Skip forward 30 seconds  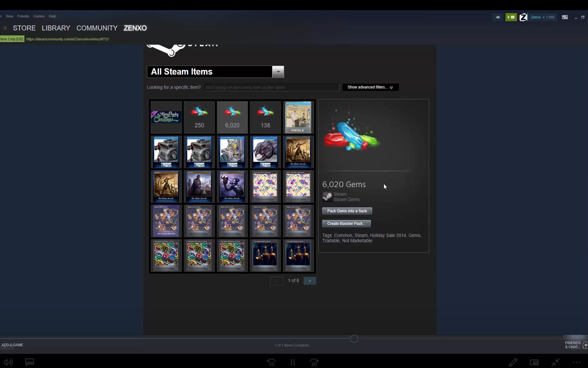point(314,362)
